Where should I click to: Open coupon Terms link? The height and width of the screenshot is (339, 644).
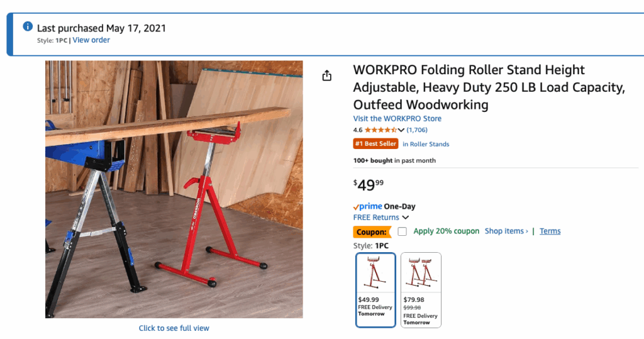[x=550, y=231]
